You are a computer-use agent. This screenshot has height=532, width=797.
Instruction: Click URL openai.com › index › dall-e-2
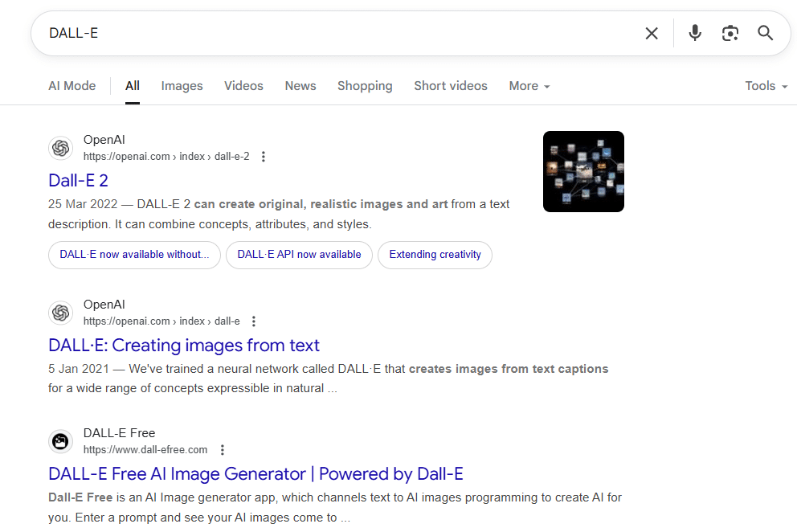[x=167, y=157]
